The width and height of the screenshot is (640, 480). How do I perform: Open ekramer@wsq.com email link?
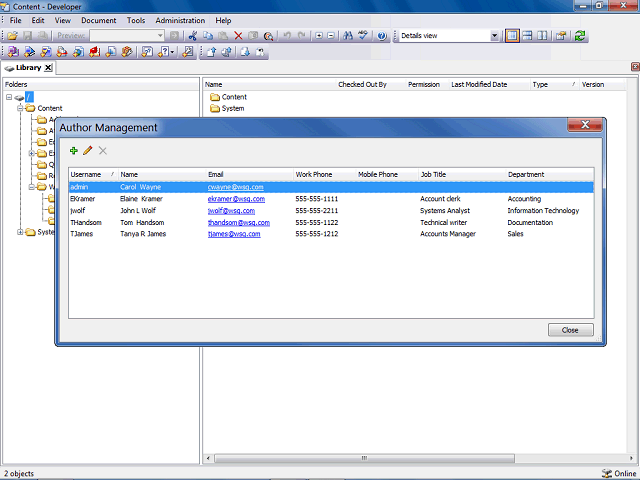[x=236, y=199]
